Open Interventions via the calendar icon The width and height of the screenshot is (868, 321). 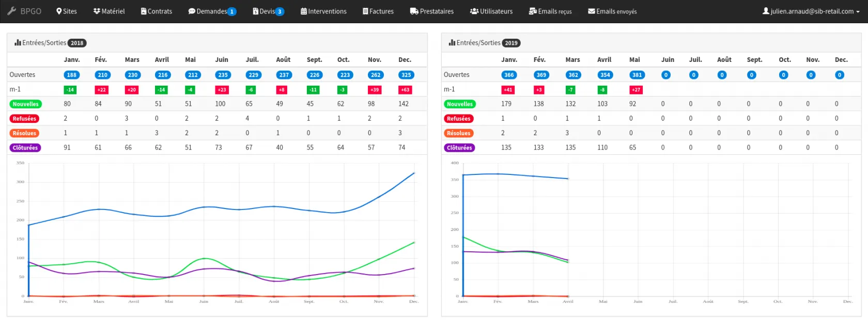[x=304, y=11]
